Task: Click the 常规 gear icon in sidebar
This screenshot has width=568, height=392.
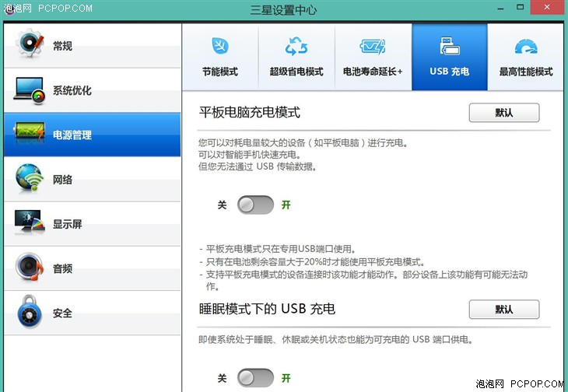Action: [x=29, y=44]
